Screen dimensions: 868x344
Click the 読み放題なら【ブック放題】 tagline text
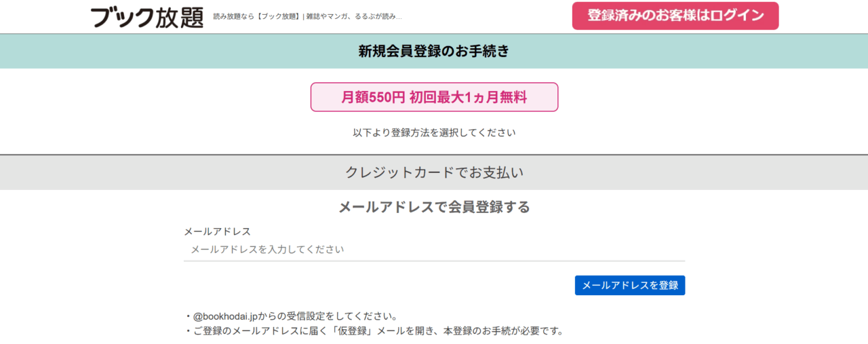click(x=256, y=16)
